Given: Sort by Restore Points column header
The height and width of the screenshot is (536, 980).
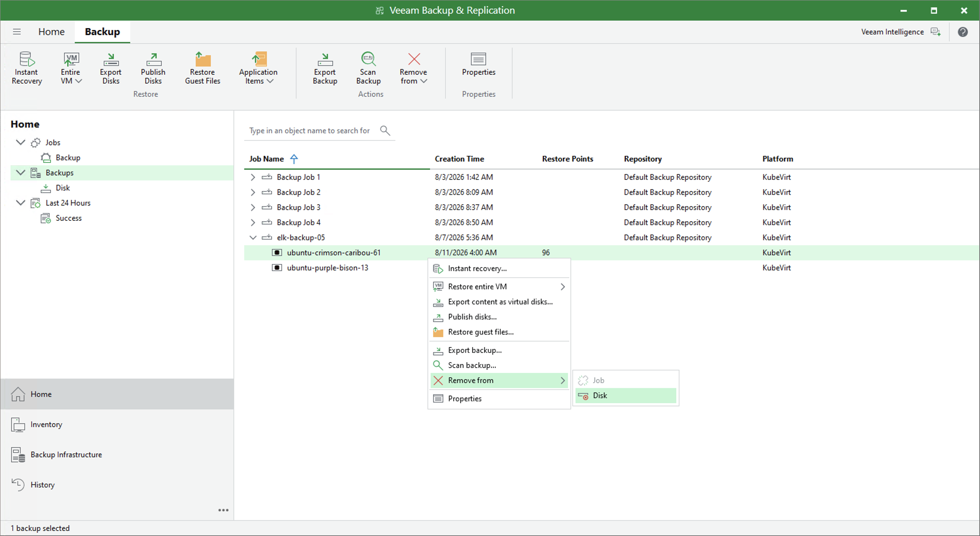Looking at the screenshot, I should (x=568, y=159).
